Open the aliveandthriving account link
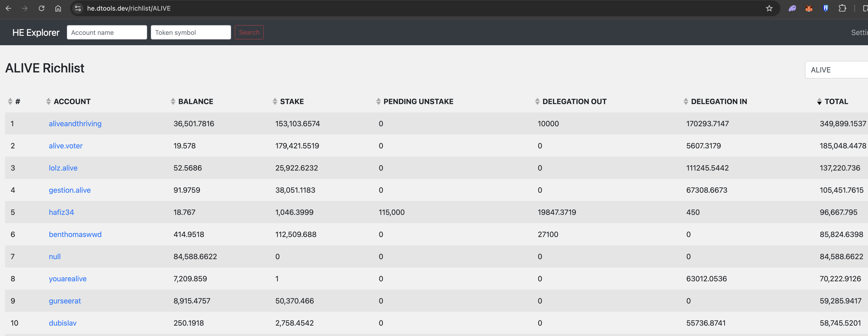This screenshot has height=336, width=868. tap(75, 123)
